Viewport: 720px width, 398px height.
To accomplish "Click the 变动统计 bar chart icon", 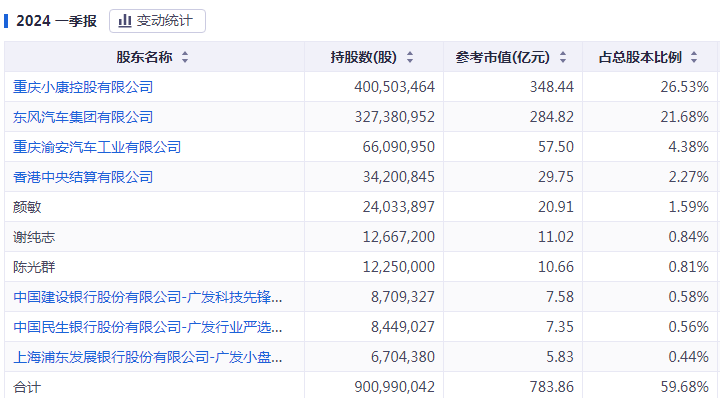I will (125, 21).
